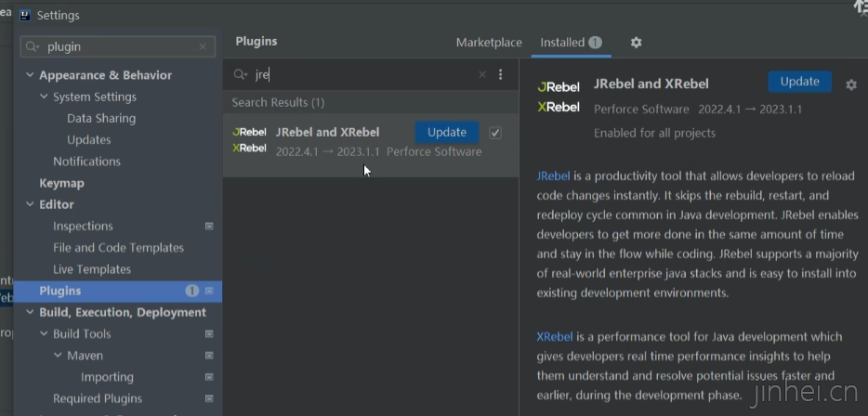
Task: Collapse the Maven tree node
Action: tap(58, 356)
